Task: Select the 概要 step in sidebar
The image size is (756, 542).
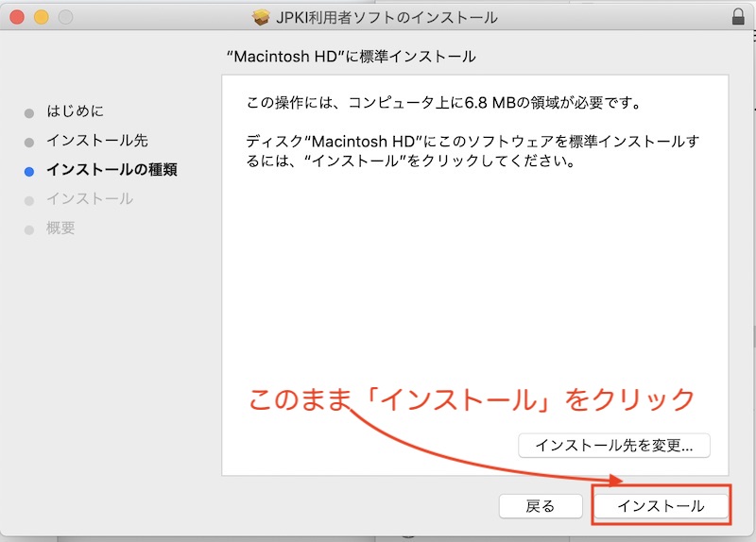Action: 60,228
